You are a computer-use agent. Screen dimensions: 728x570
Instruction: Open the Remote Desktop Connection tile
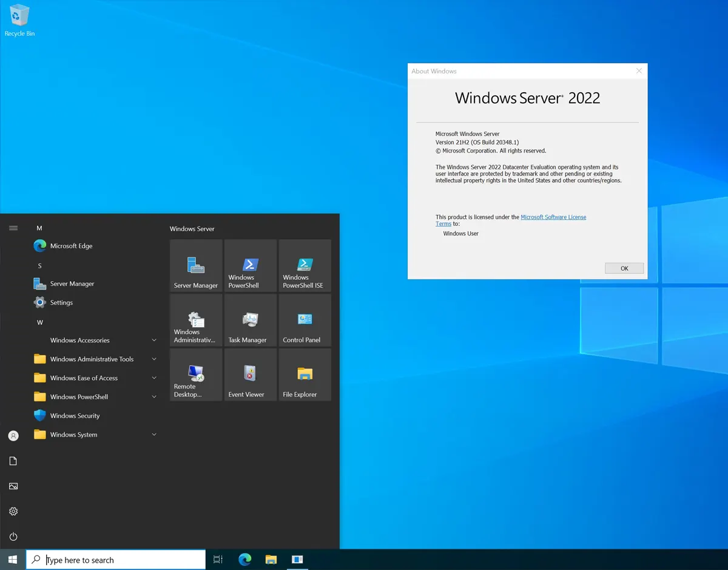[x=196, y=375]
